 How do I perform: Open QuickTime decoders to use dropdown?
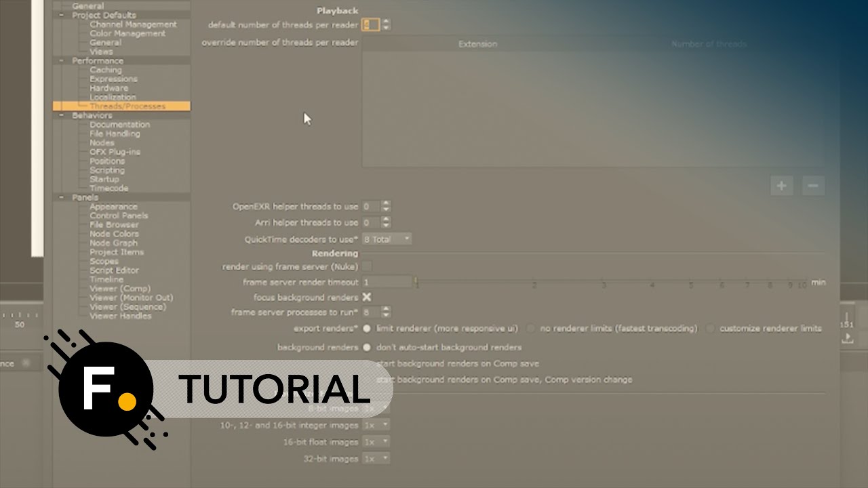click(387, 239)
